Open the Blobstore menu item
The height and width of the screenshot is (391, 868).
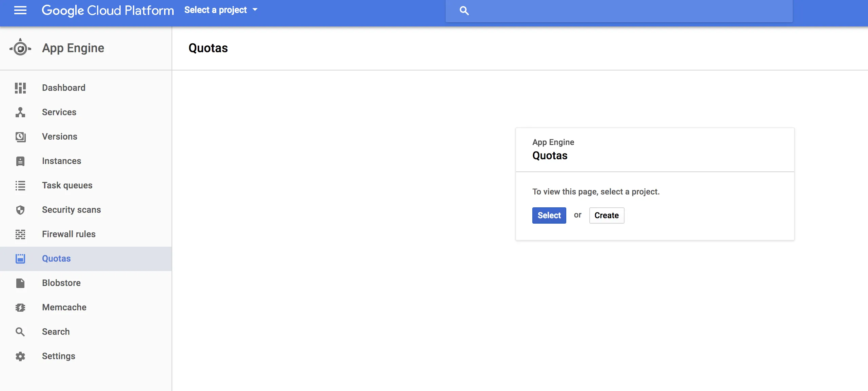point(61,283)
